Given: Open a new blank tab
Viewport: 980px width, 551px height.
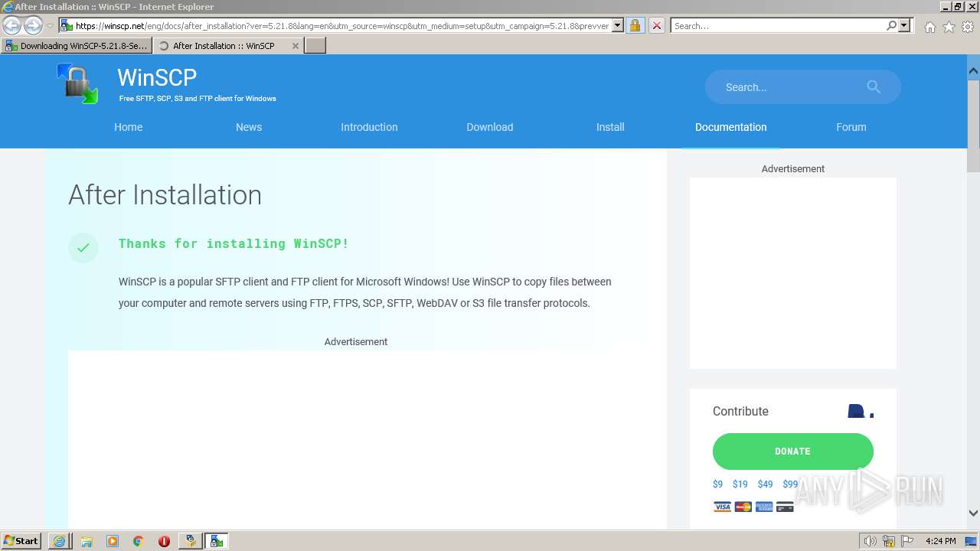Looking at the screenshot, I should [x=315, y=46].
